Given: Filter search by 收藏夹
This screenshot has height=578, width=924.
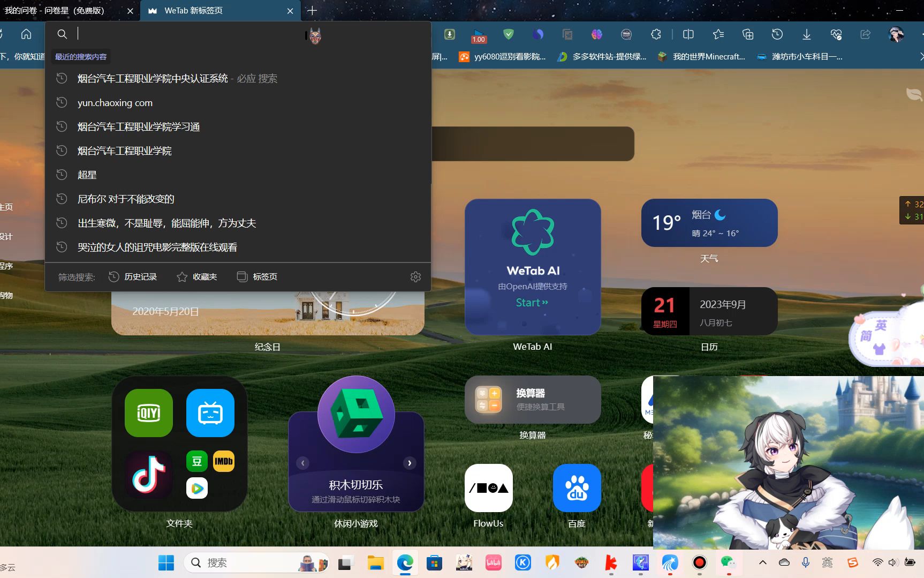Looking at the screenshot, I should [x=197, y=277].
